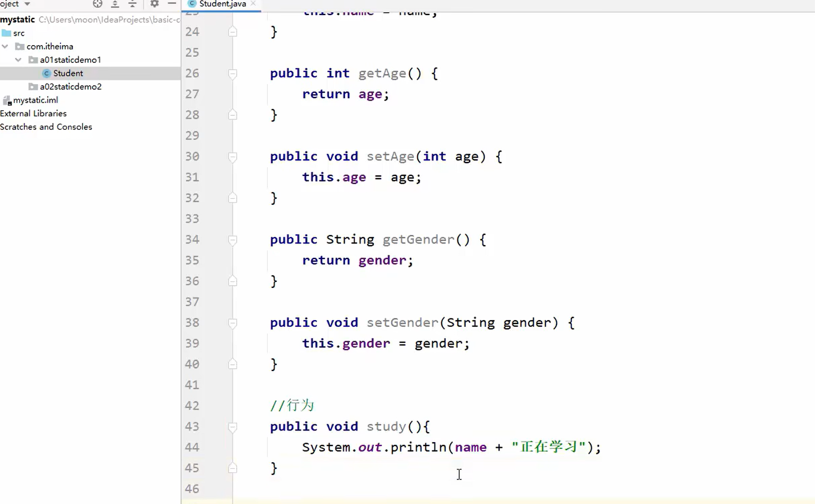Fold the study method from its gutter arrow
The height and width of the screenshot is (504, 815).
coord(232,427)
